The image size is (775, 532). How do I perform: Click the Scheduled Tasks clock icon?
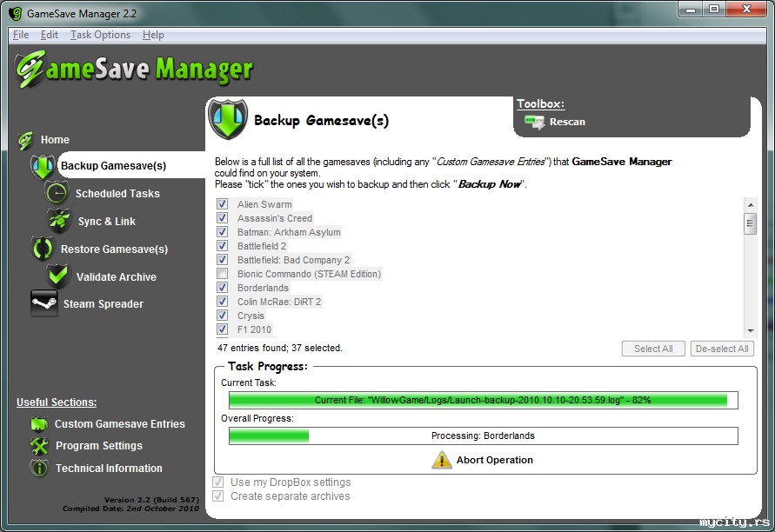click(57, 193)
